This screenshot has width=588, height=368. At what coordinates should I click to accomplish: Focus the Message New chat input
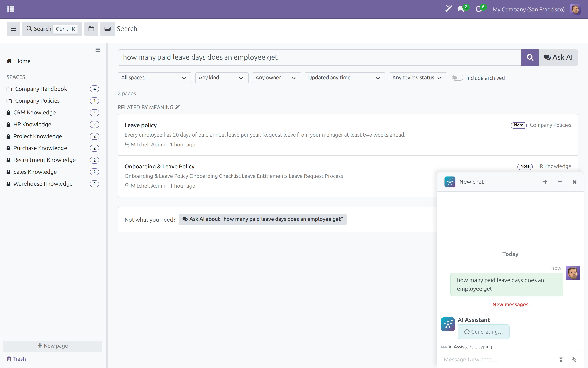coord(498,359)
